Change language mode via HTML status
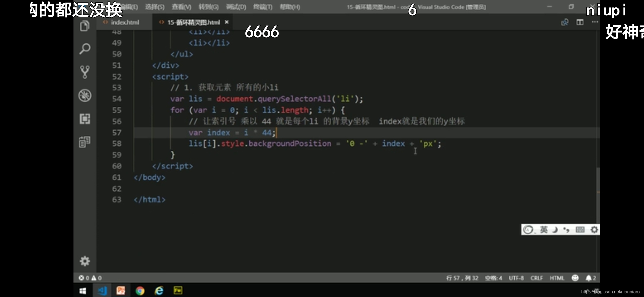Viewport: 644px width, 297px height. (x=557, y=278)
